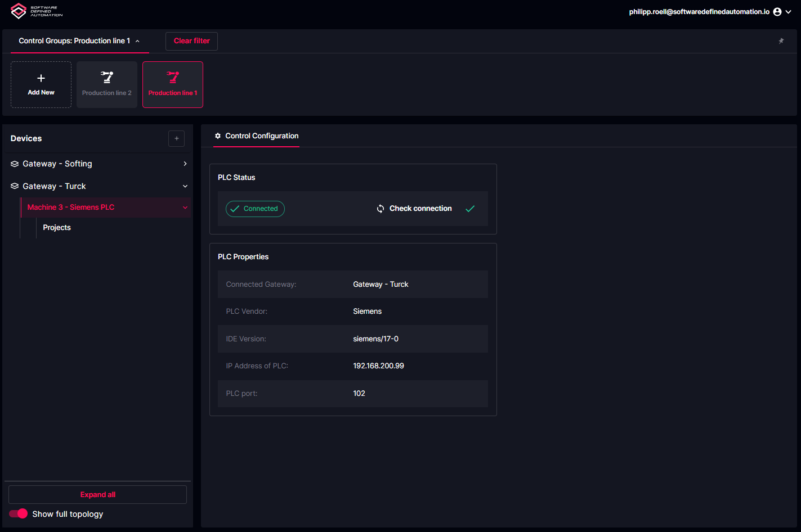This screenshot has width=801, height=532.
Task: Click the plus button beside Devices
Action: (176, 138)
